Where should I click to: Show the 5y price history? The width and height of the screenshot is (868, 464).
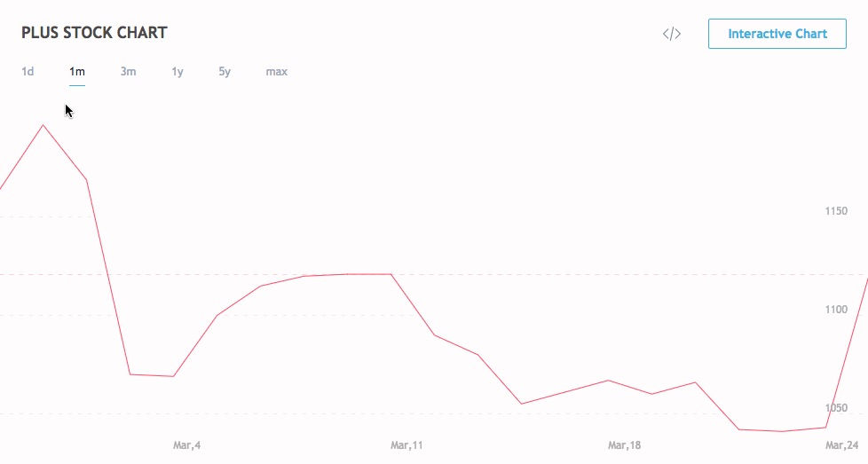pyautogui.click(x=225, y=71)
